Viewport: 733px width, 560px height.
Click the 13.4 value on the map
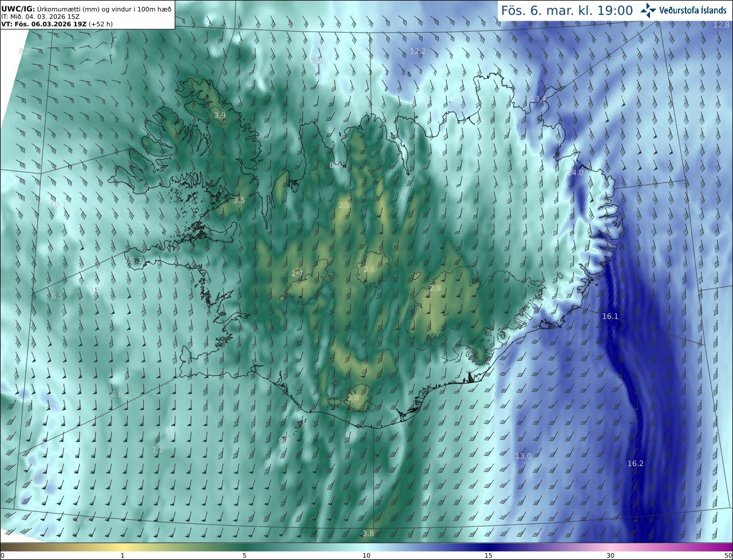pos(538,99)
